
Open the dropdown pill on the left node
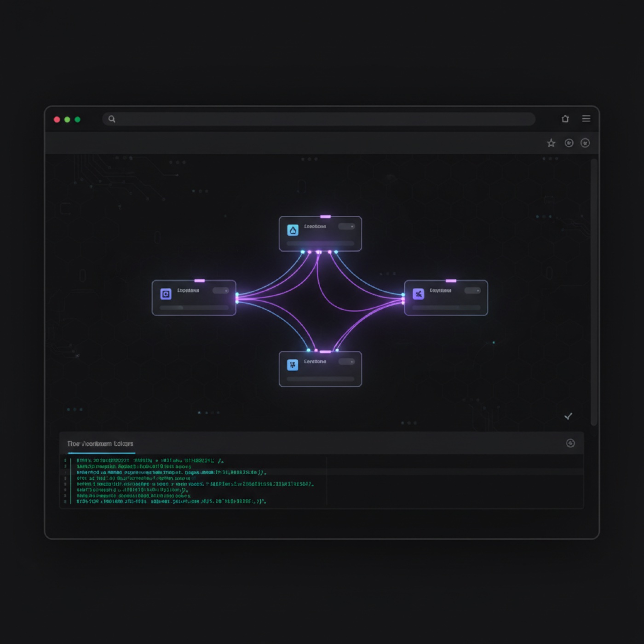[x=221, y=291]
